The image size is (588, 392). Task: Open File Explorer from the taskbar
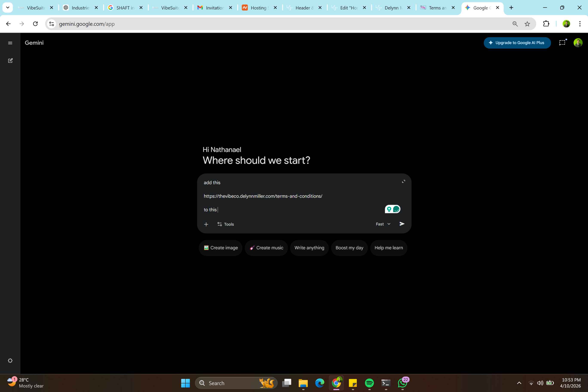click(x=303, y=383)
